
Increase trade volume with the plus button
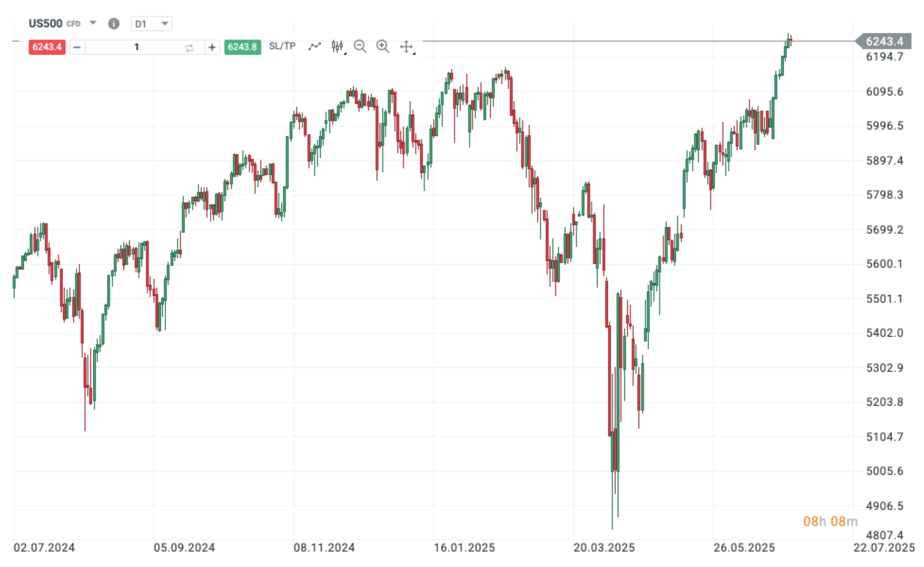(x=212, y=47)
